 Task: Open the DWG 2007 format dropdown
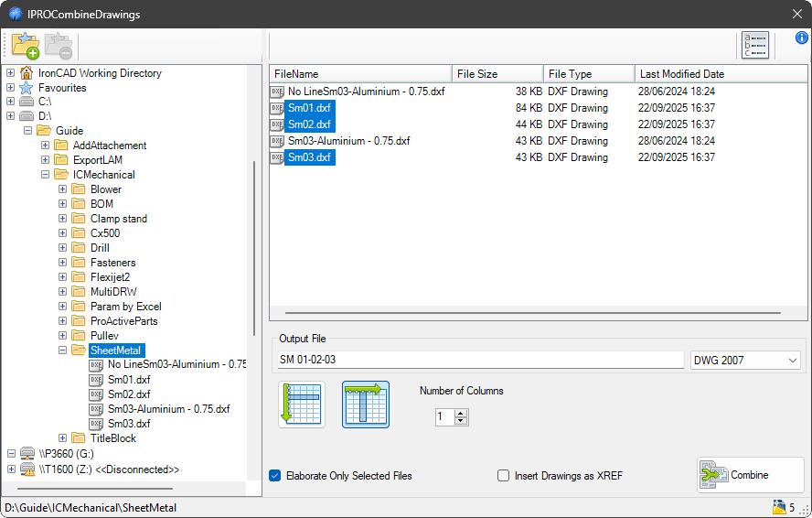pyautogui.click(x=746, y=361)
